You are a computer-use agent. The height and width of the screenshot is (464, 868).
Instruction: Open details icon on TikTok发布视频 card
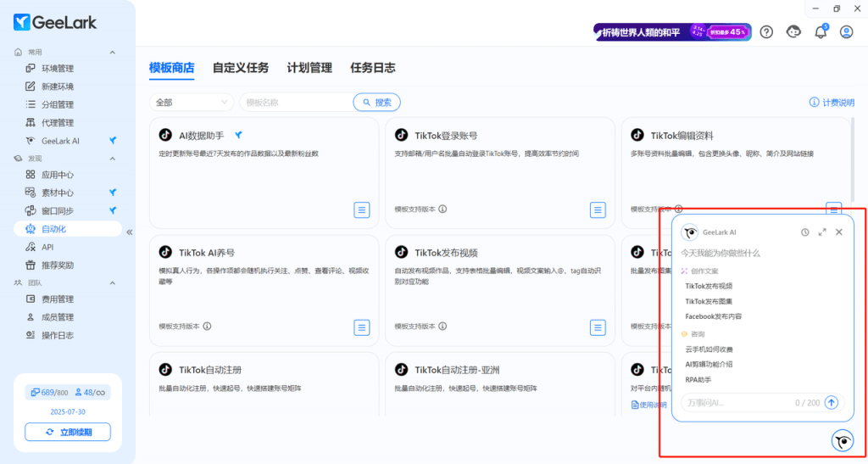coord(598,327)
